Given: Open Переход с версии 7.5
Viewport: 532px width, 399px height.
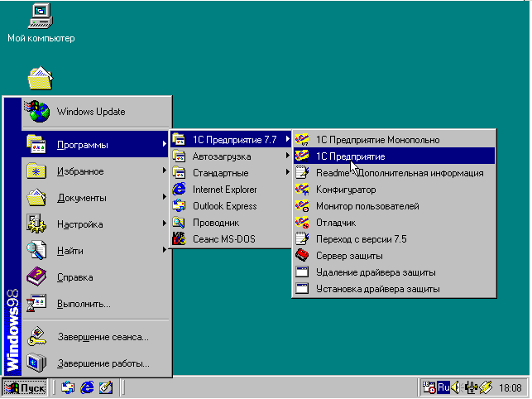Looking at the screenshot, I should (395, 239).
